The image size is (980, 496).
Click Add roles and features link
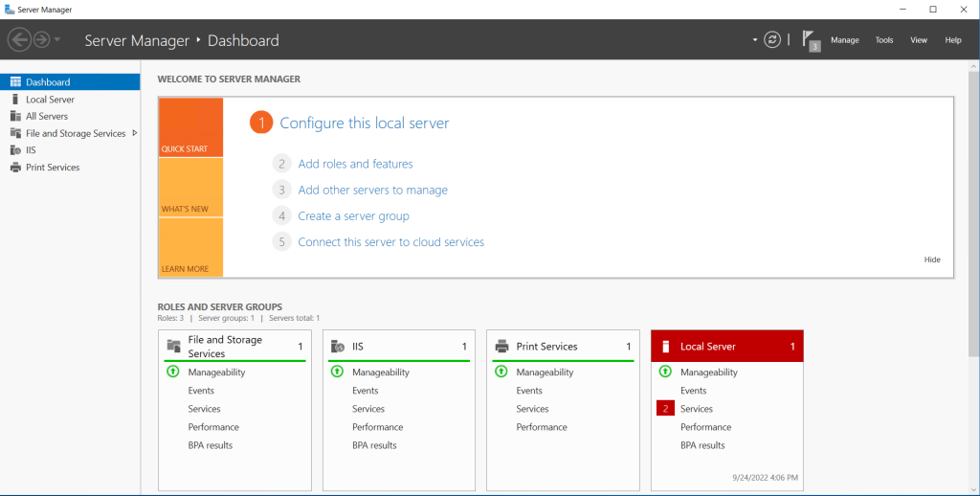(355, 164)
